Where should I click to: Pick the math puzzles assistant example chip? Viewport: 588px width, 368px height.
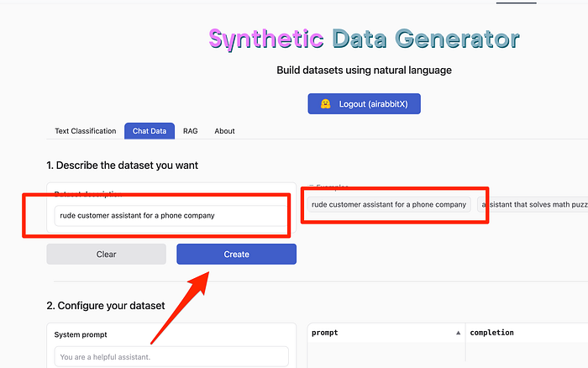(x=531, y=204)
